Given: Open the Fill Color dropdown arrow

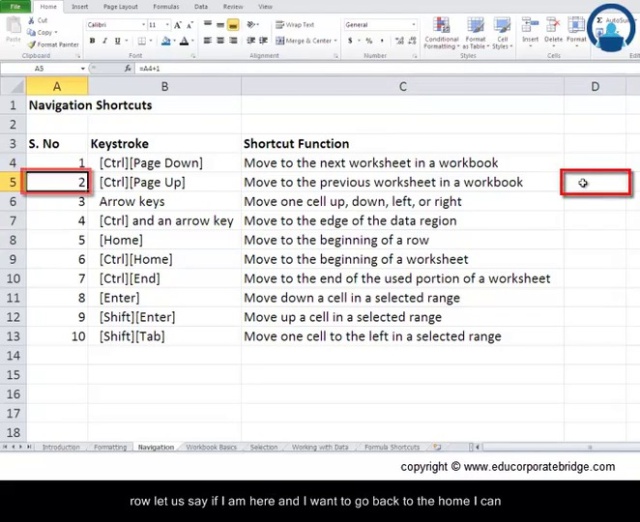Looking at the screenshot, I should click(174, 41).
